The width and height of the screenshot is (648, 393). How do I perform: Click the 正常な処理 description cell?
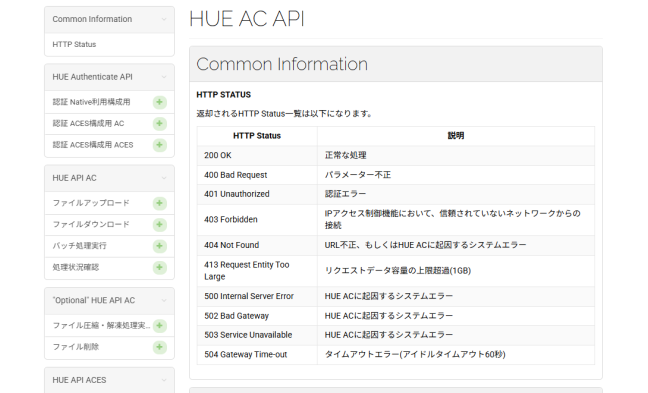coord(456,155)
